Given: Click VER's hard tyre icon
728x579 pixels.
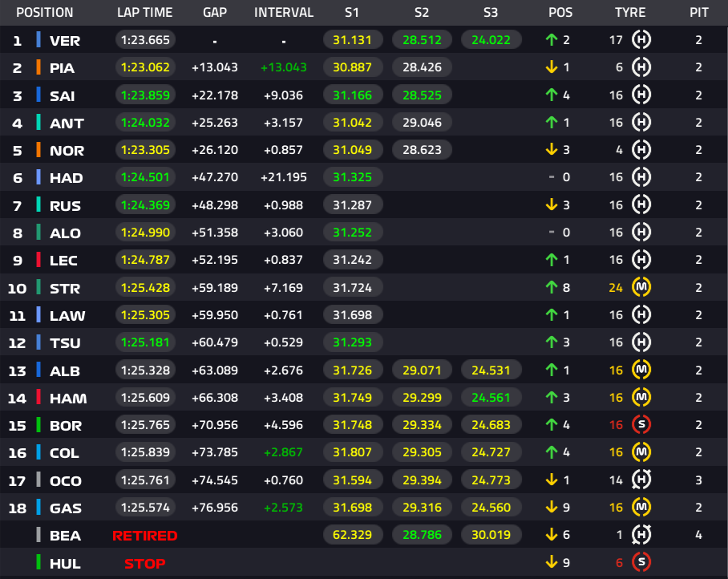Looking at the screenshot, I should tap(641, 40).
